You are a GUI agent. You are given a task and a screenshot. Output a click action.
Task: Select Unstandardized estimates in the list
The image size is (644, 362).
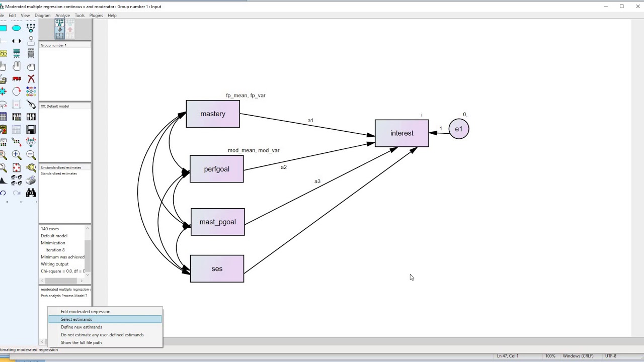(x=61, y=167)
